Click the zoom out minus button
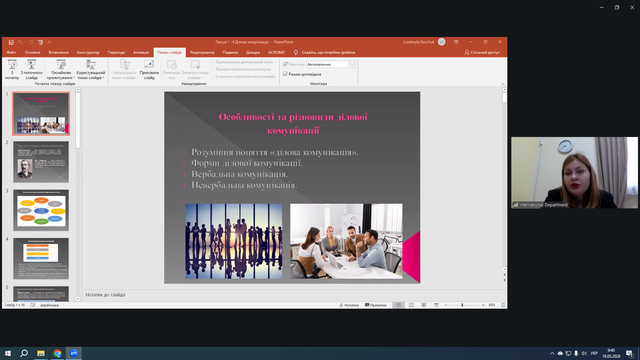Image resolution: width=640 pixels, height=360 pixels. pyautogui.click(x=446, y=305)
